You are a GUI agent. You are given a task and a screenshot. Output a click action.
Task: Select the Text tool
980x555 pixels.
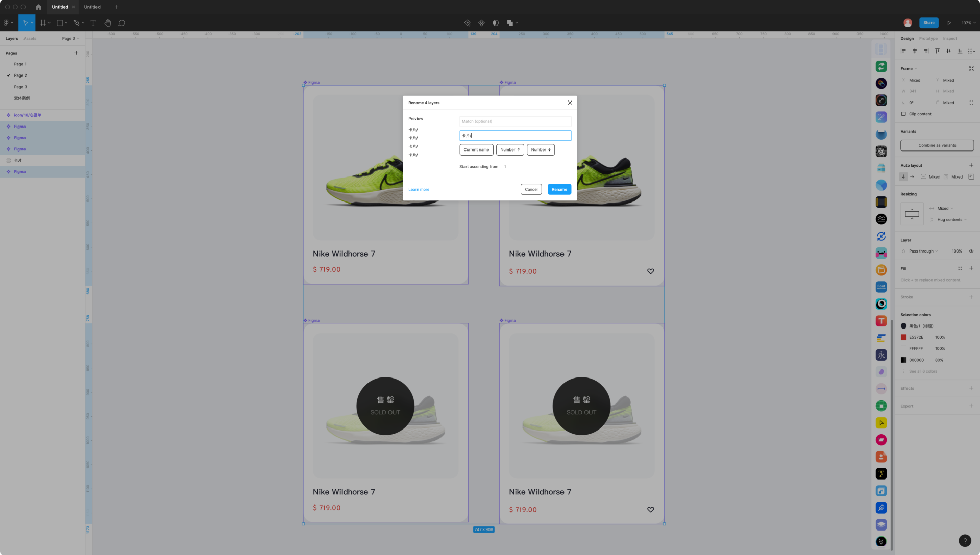point(93,23)
